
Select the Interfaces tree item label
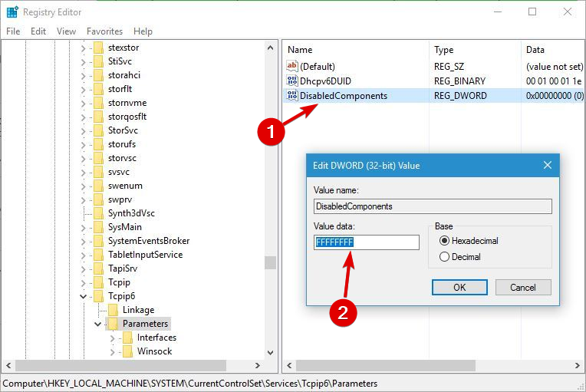coord(156,338)
